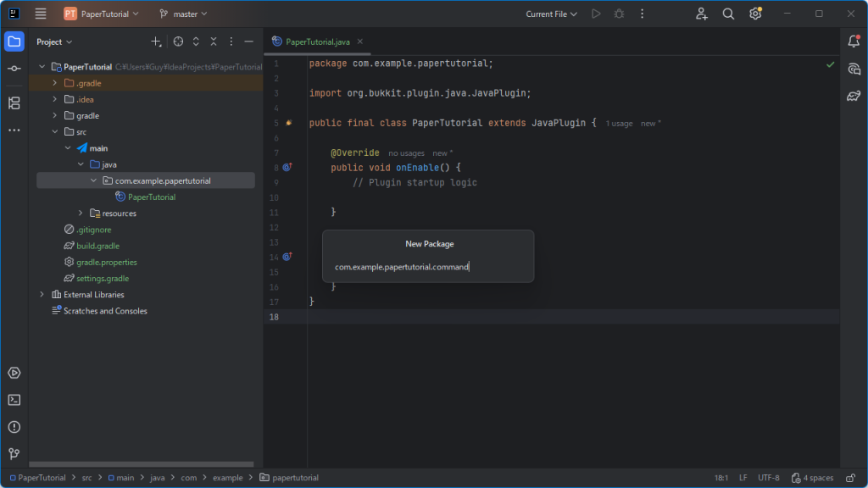Image resolution: width=868 pixels, height=488 pixels.
Task: Open the Commit tool window icon
Action: pyautogui.click(x=14, y=68)
